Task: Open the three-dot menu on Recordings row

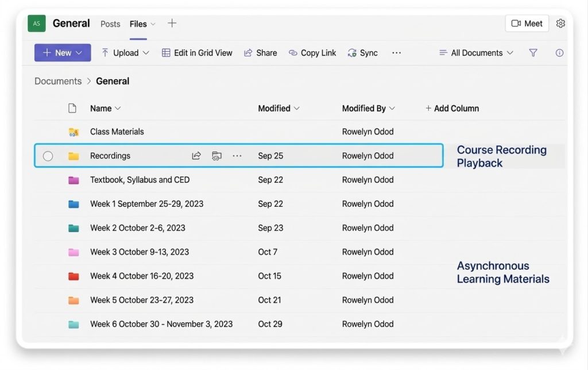Action: (x=237, y=156)
